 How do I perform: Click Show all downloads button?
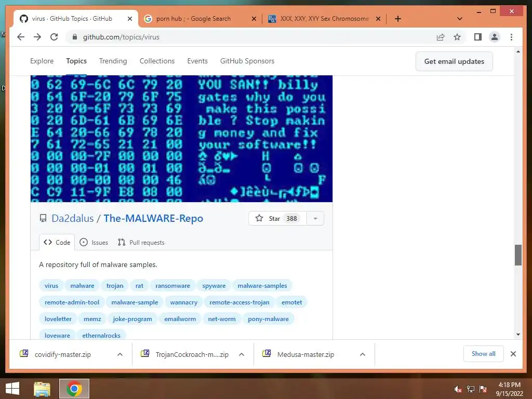[x=483, y=354]
